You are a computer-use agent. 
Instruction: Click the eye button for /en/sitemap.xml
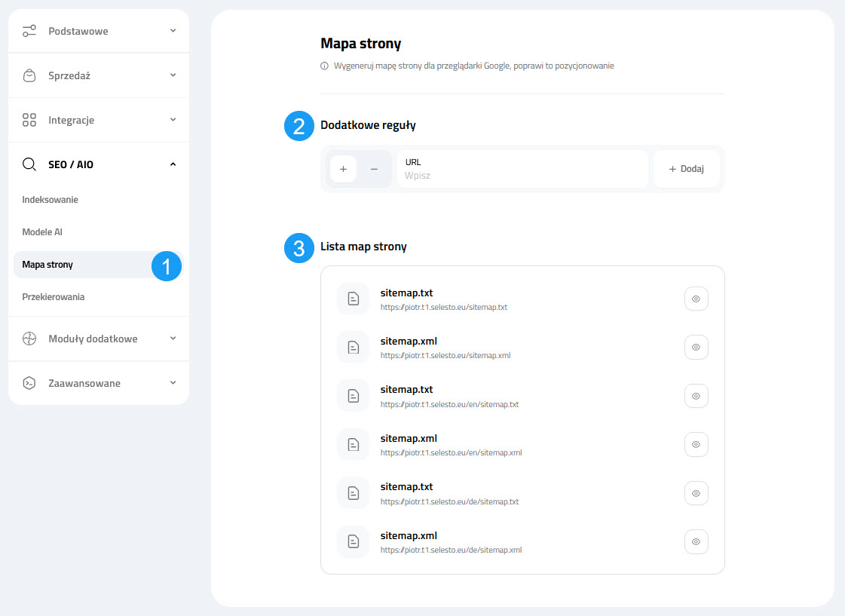[696, 444]
